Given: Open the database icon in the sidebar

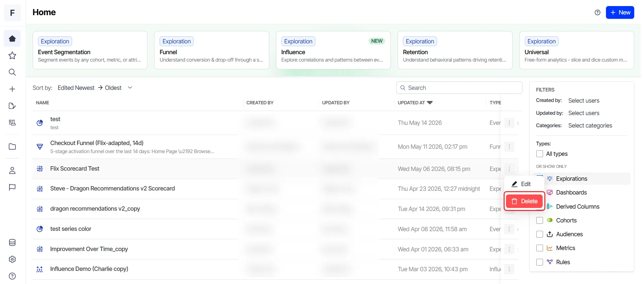Looking at the screenshot, I should tap(12, 243).
